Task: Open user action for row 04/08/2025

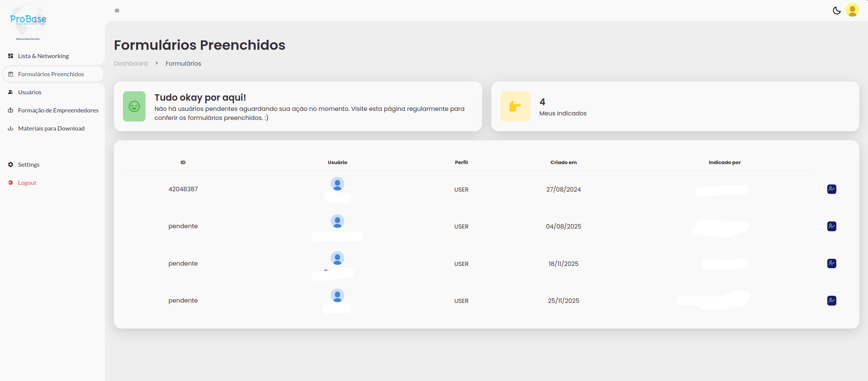Action: coord(832,226)
